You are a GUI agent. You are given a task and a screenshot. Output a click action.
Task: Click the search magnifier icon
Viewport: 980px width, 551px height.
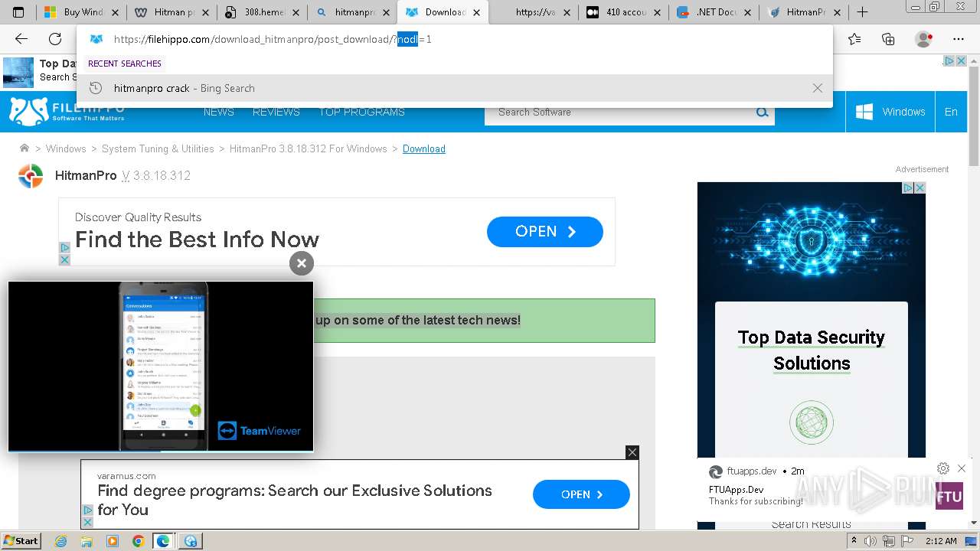(763, 112)
